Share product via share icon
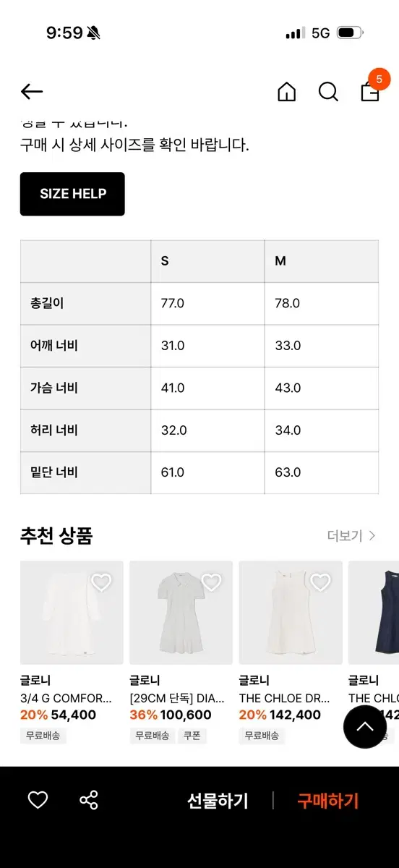Screen dimensions: 399x868 pos(89,800)
